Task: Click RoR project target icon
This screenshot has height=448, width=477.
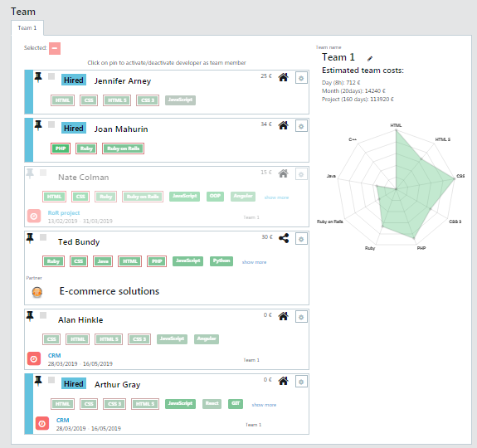Action: [x=34, y=217]
